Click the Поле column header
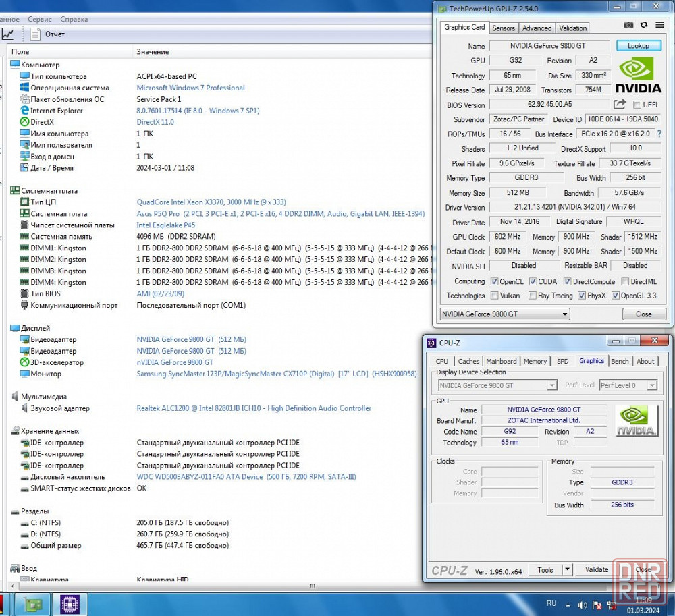Viewport: 675px width, 616px height. click(x=71, y=52)
